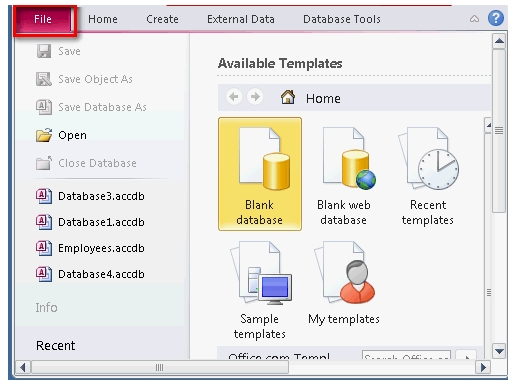Open Sample templates
Screen dimensions: 514x387
pos(260,290)
